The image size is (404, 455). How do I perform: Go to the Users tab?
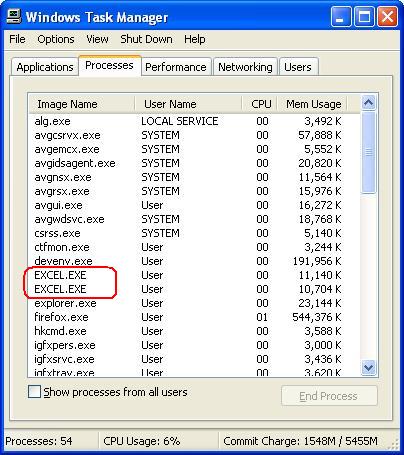click(x=298, y=67)
